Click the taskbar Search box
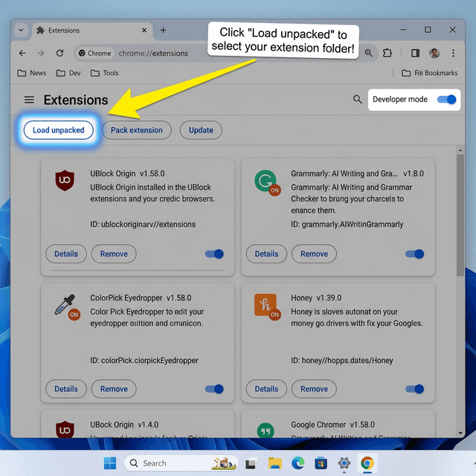The image size is (476, 476). click(181, 463)
